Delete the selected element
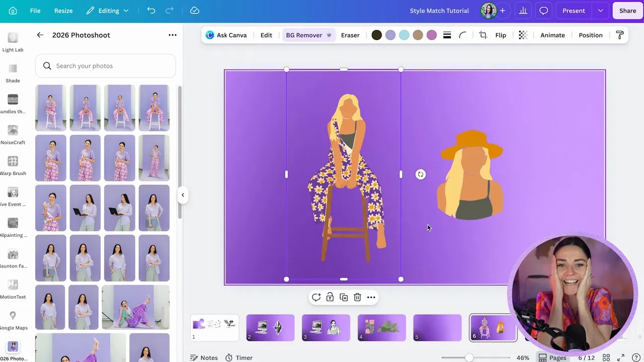The image size is (644, 362). pyautogui.click(x=357, y=297)
